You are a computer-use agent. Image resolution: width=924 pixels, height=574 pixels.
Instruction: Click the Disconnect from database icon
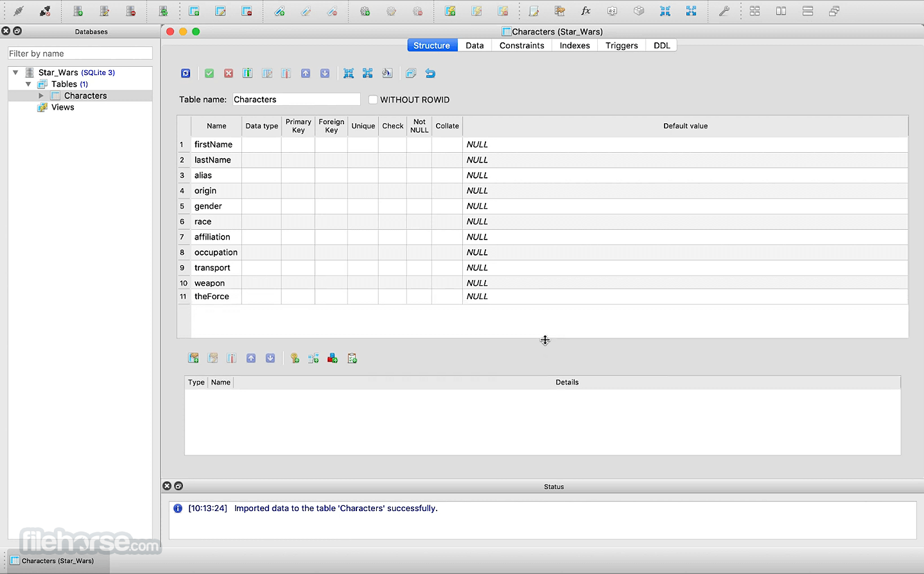tap(45, 11)
